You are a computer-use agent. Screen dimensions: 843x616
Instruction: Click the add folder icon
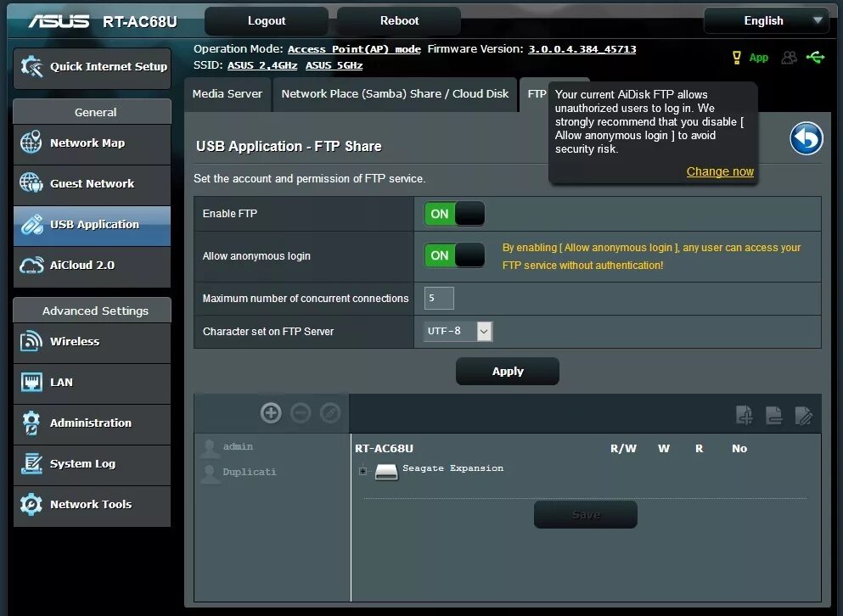click(x=744, y=415)
